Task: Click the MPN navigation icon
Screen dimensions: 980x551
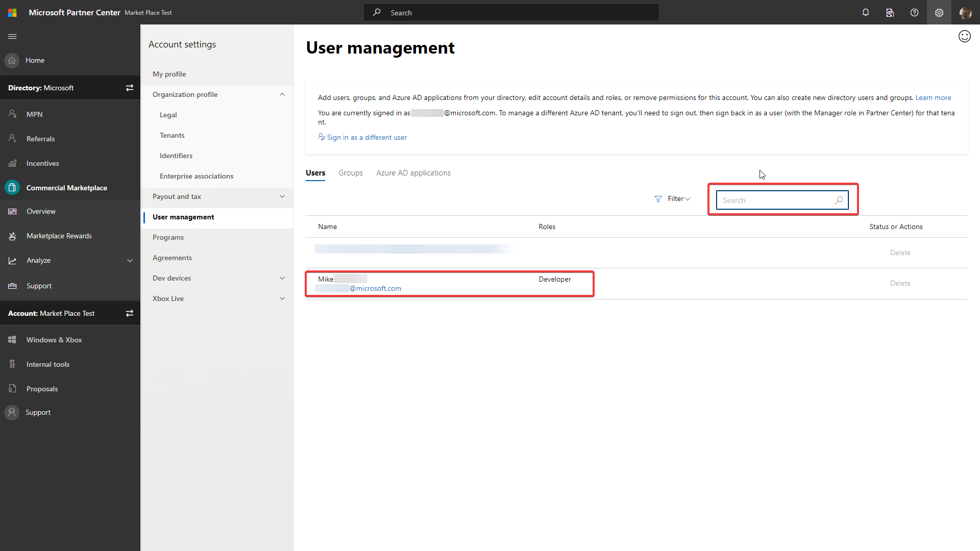Action: click(x=13, y=114)
